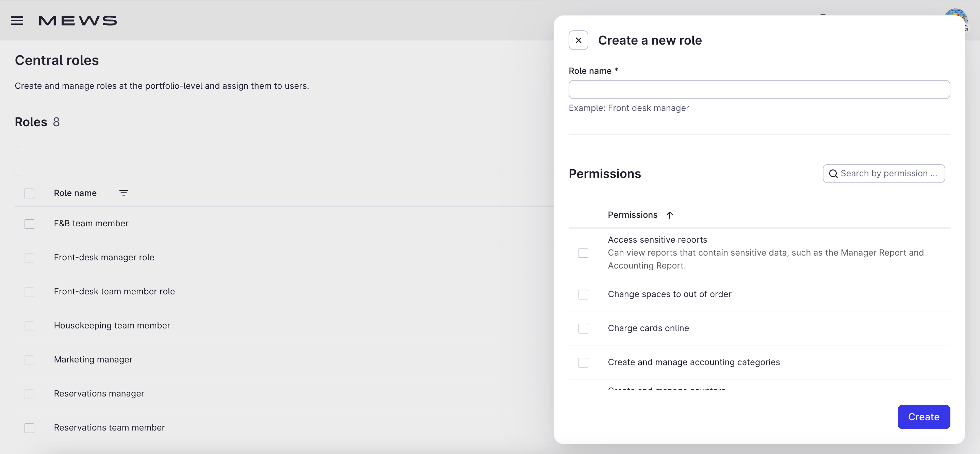Click the Create button
This screenshot has width=980, height=454.
923,417
